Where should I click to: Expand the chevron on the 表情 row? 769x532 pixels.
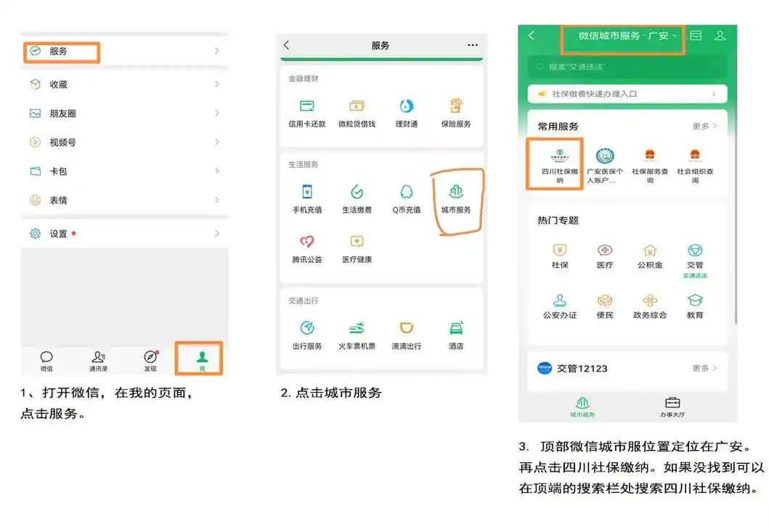pos(217,200)
